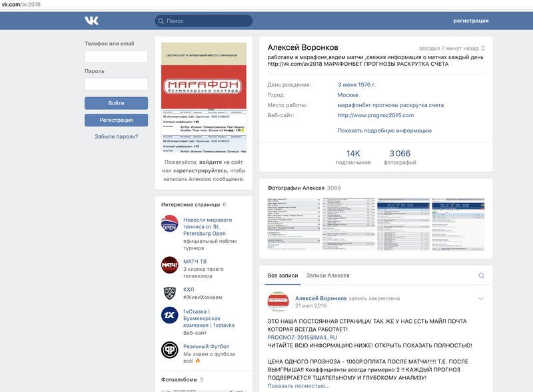The height and width of the screenshot is (392, 533).
Task: Click the Телефон или email field
Action: [116, 57]
